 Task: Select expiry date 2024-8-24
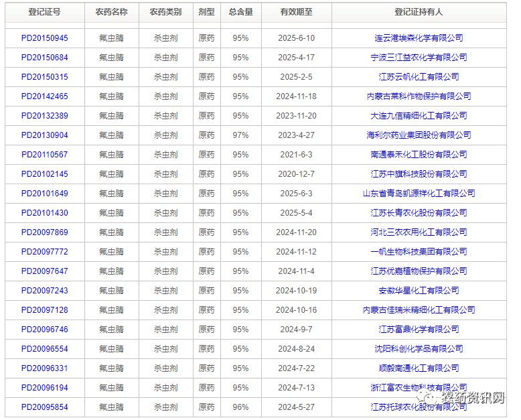point(297,349)
